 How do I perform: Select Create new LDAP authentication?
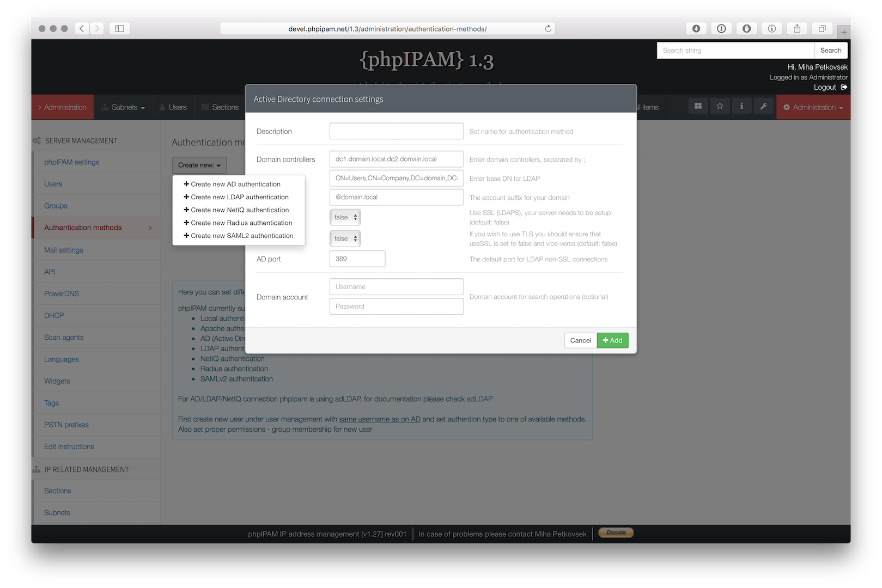[x=239, y=197]
